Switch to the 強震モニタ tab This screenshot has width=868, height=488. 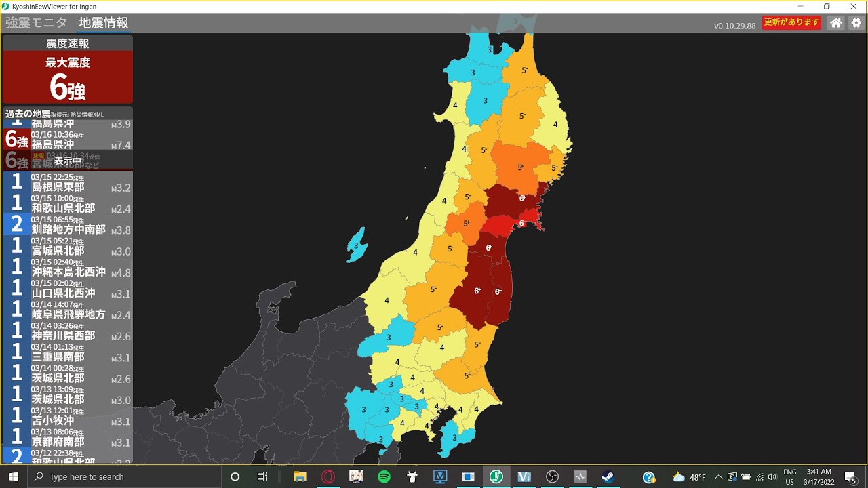click(x=37, y=22)
